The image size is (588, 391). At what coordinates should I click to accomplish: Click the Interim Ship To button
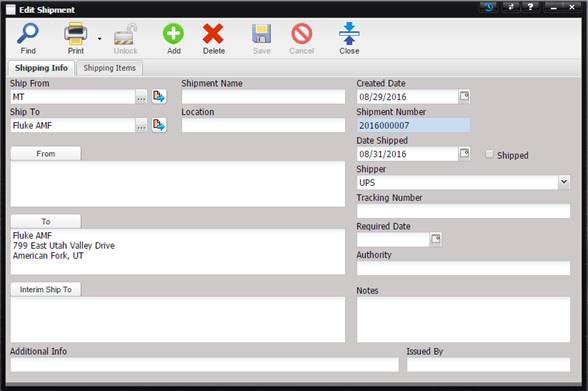(x=46, y=289)
